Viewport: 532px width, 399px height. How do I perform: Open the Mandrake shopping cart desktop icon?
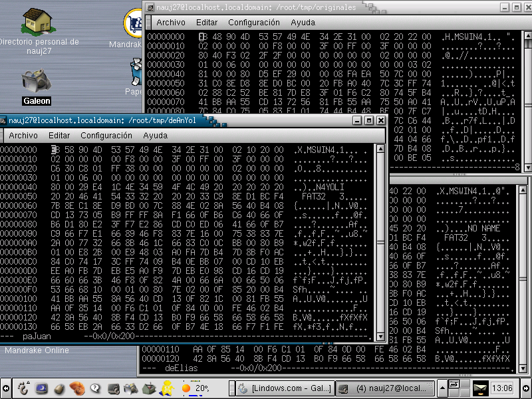(x=132, y=23)
